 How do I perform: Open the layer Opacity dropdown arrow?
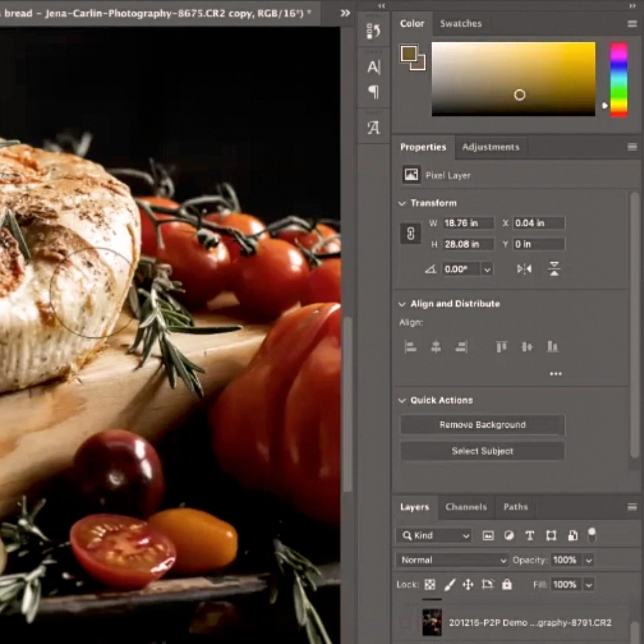[589, 560]
